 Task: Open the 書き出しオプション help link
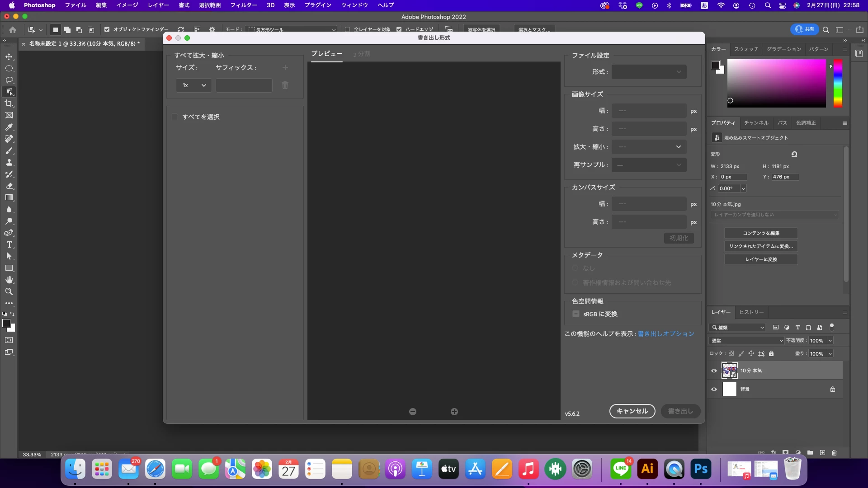point(666,334)
